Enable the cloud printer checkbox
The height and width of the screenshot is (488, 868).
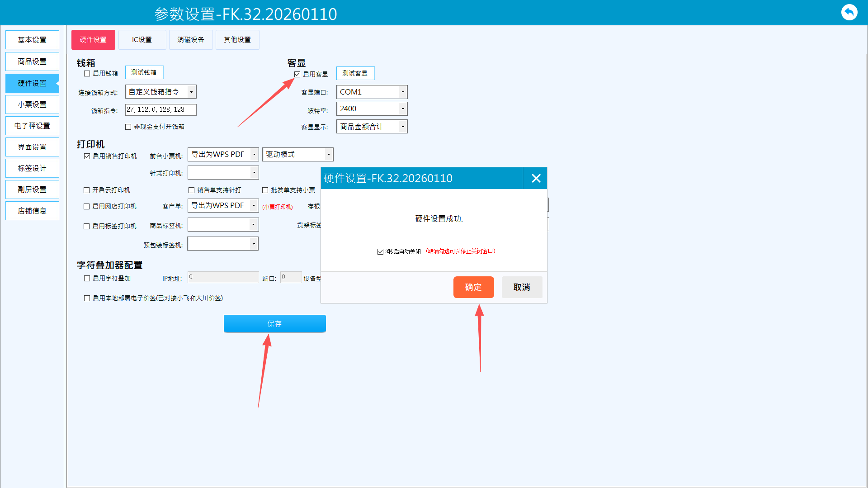pyautogui.click(x=87, y=190)
